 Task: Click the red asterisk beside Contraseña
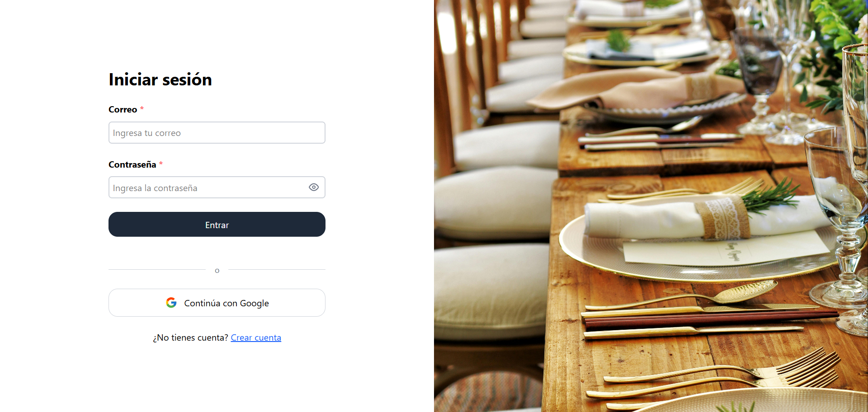point(161,164)
